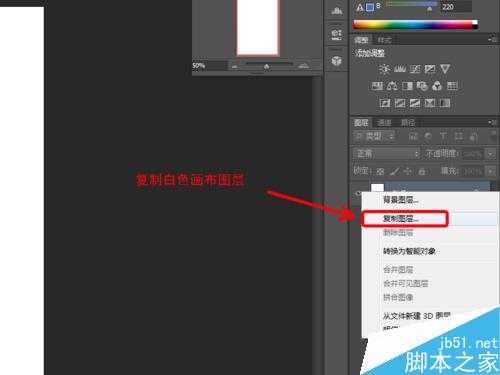Filter layers by adjustment layer icon
Image resolution: width=500 pixels, height=375 pixels.
(x=428, y=136)
